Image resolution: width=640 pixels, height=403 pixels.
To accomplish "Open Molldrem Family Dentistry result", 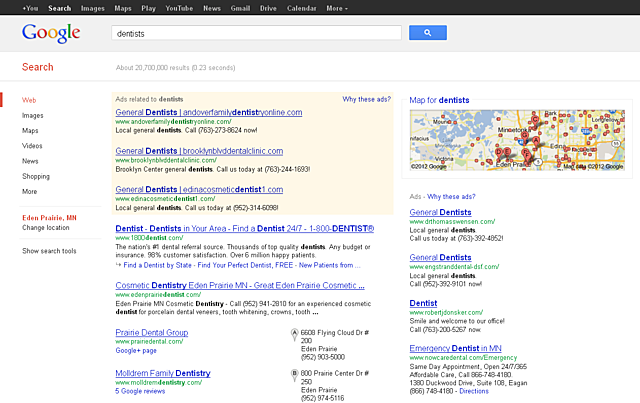I will coord(163,373).
